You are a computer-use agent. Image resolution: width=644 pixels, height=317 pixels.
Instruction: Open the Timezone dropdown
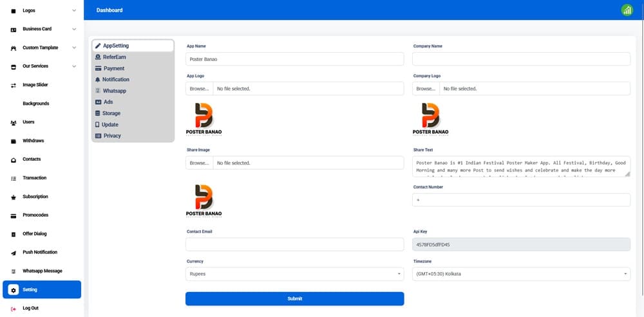521,274
